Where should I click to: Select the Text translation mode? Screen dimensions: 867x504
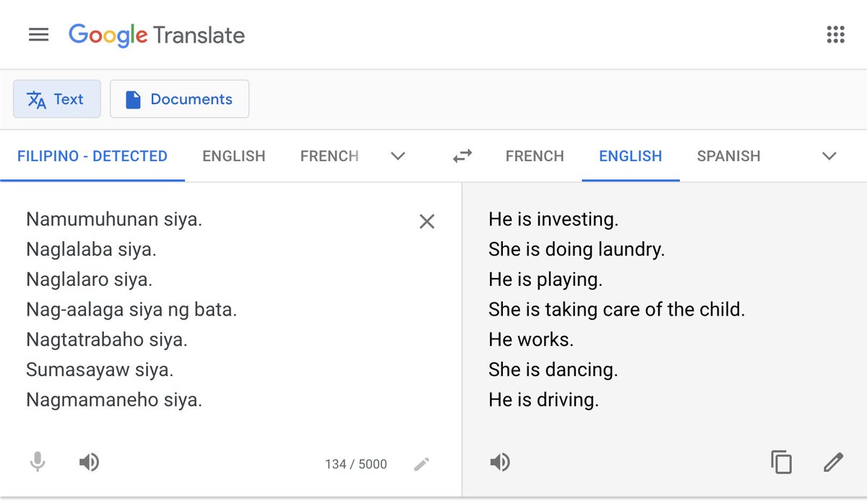coord(56,99)
